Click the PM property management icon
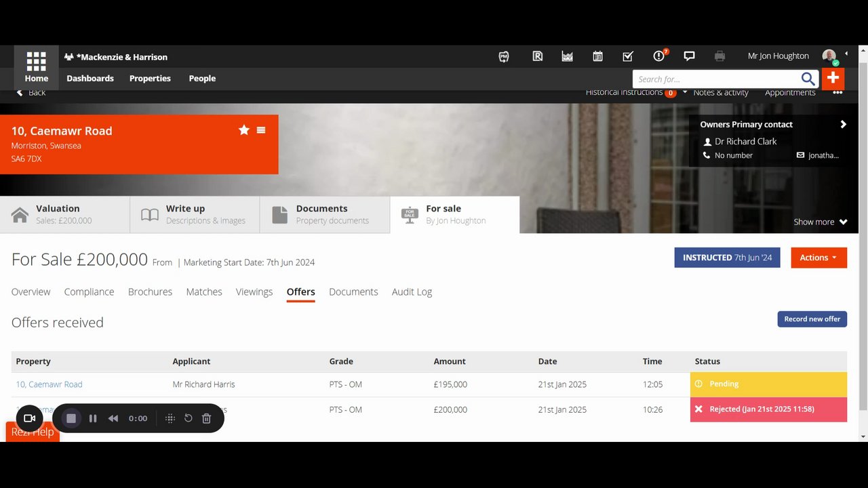Screen dimensions: 868x488 click(x=503, y=57)
